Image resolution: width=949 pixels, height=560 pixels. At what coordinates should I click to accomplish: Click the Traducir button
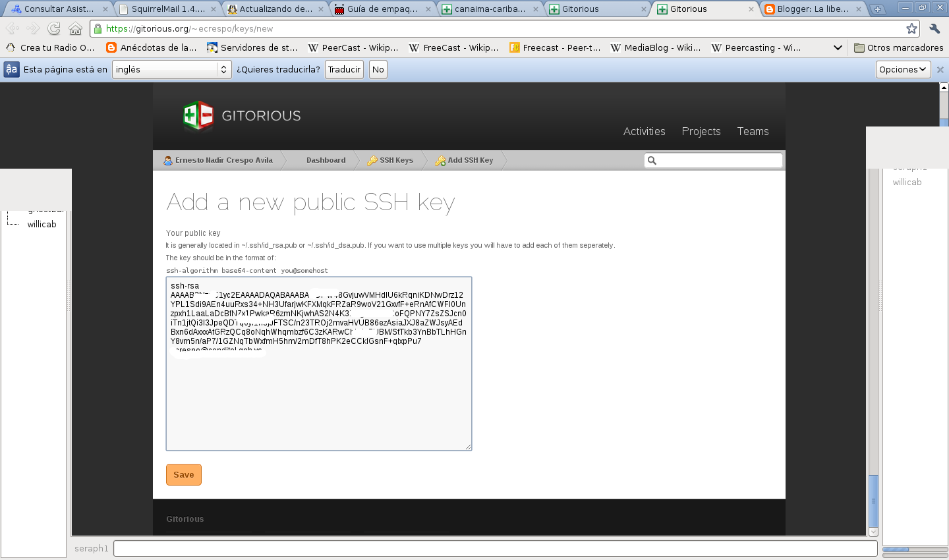click(x=344, y=69)
